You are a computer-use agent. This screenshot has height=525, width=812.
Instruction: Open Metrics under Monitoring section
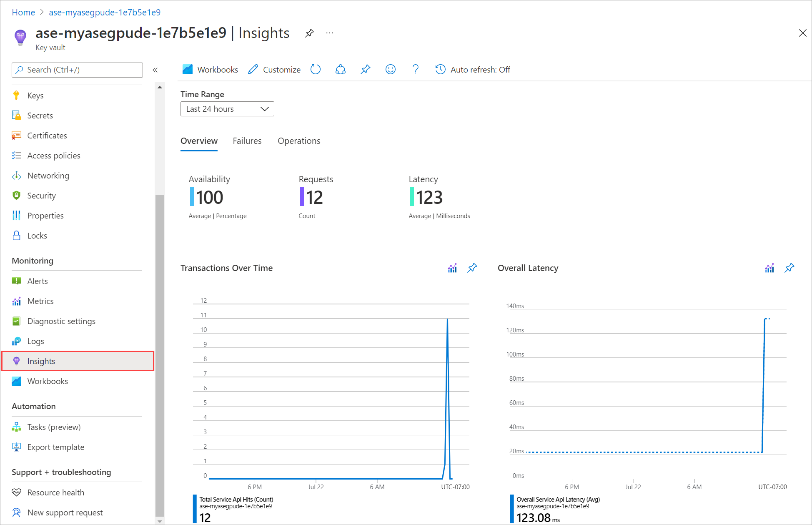coord(41,301)
